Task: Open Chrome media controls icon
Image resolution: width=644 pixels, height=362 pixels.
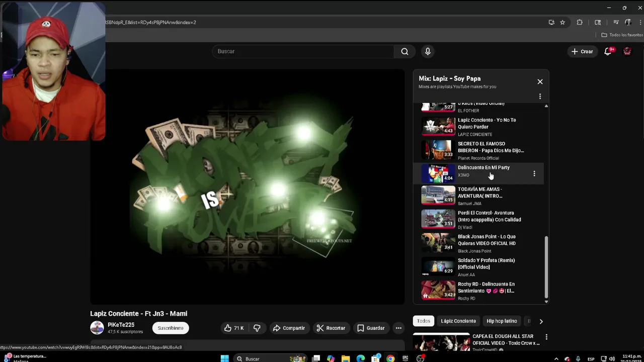Action: tap(616, 22)
